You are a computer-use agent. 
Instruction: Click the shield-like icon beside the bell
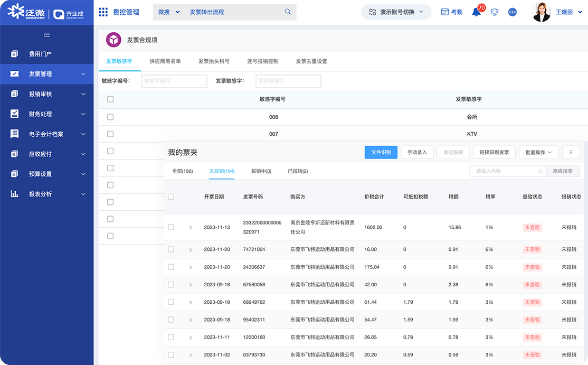(x=494, y=12)
